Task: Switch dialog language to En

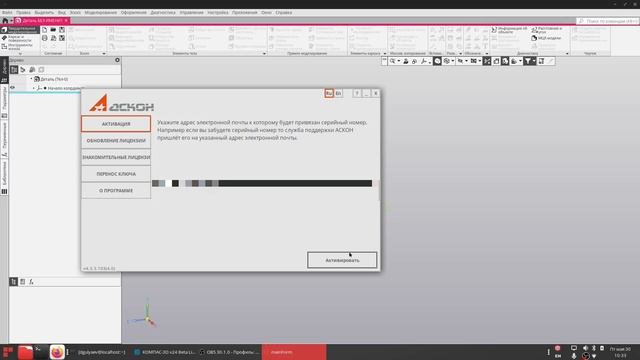Action: [338, 93]
